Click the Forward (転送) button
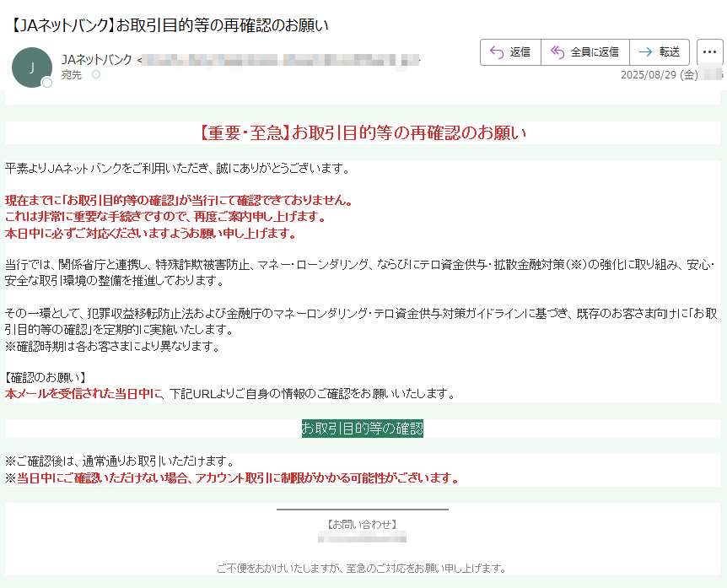 (660, 52)
